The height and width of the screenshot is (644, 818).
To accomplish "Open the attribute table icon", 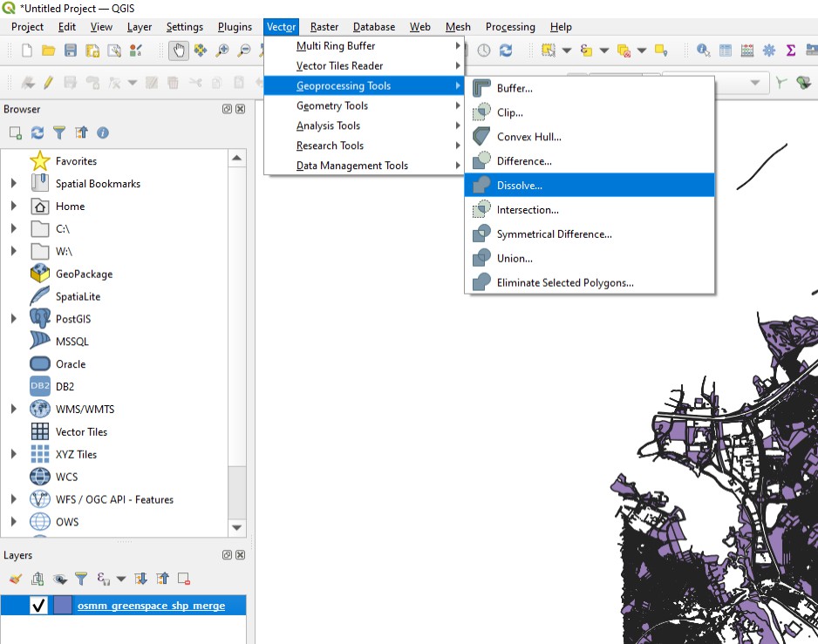I will pos(726,51).
